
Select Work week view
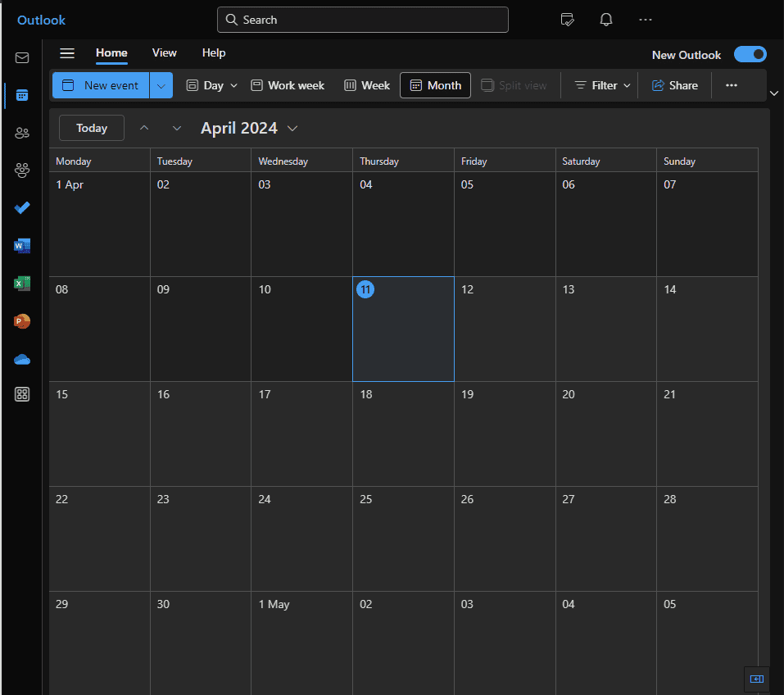coord(288,85)
